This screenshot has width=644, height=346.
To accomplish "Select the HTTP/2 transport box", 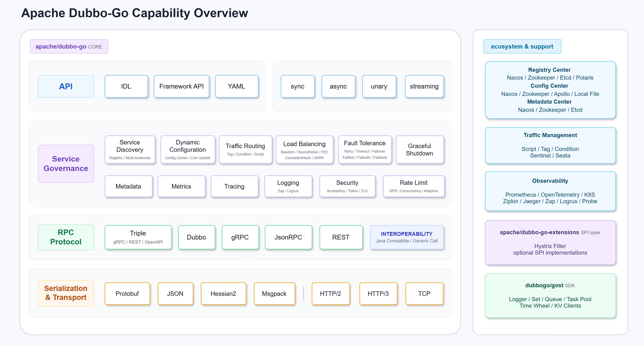I will coord(331,293).
